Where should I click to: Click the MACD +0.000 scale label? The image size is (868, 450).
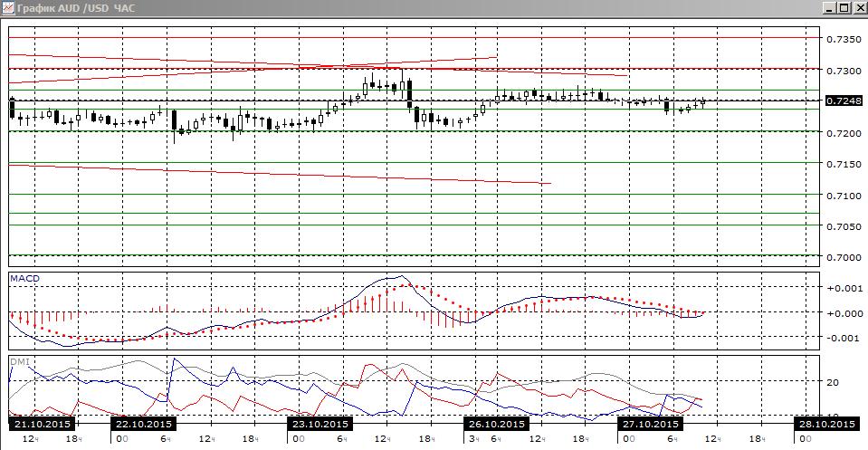[x=844, y=313]
